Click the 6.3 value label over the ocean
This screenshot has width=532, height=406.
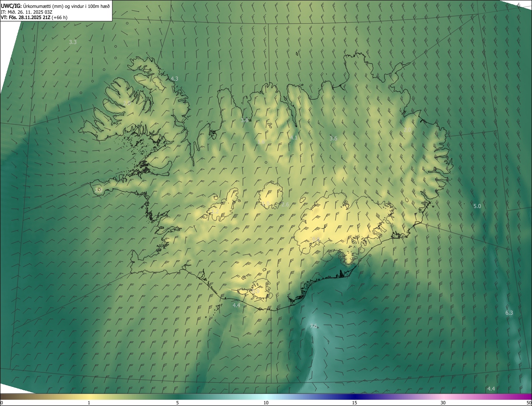coord(509,313)
